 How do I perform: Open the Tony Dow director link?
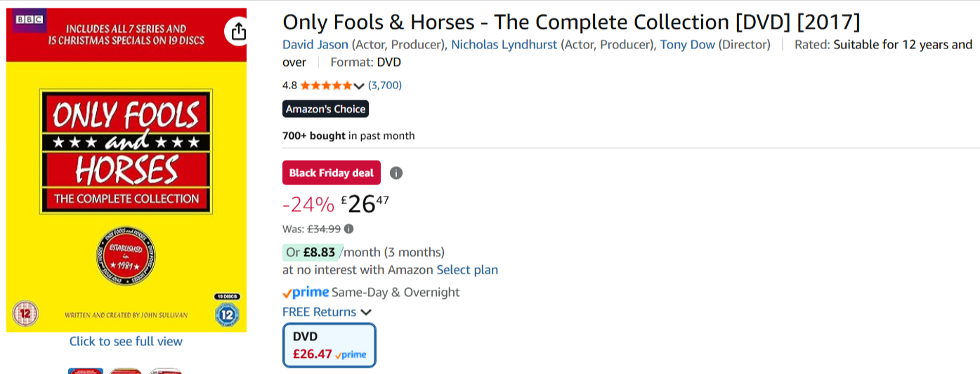687,45
